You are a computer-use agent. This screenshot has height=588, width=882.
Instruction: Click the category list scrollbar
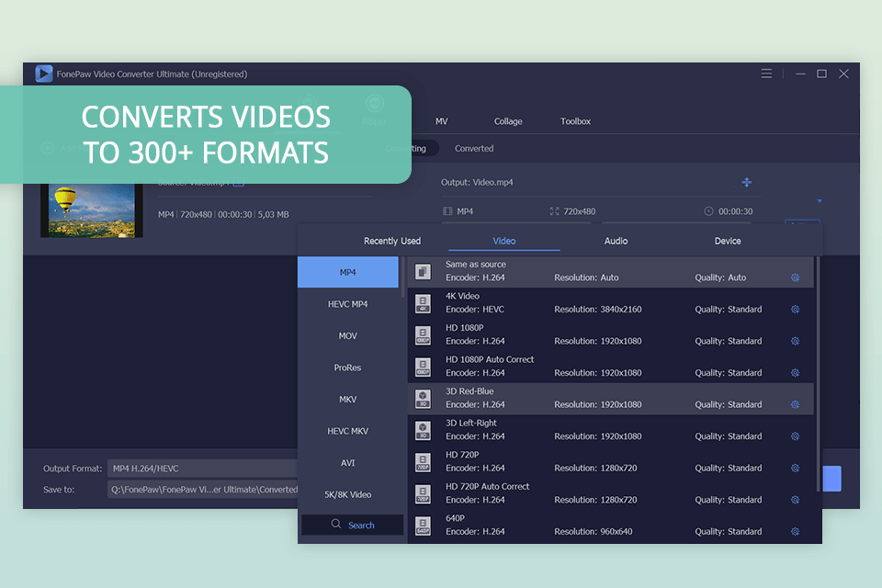[x=402, y=277]
